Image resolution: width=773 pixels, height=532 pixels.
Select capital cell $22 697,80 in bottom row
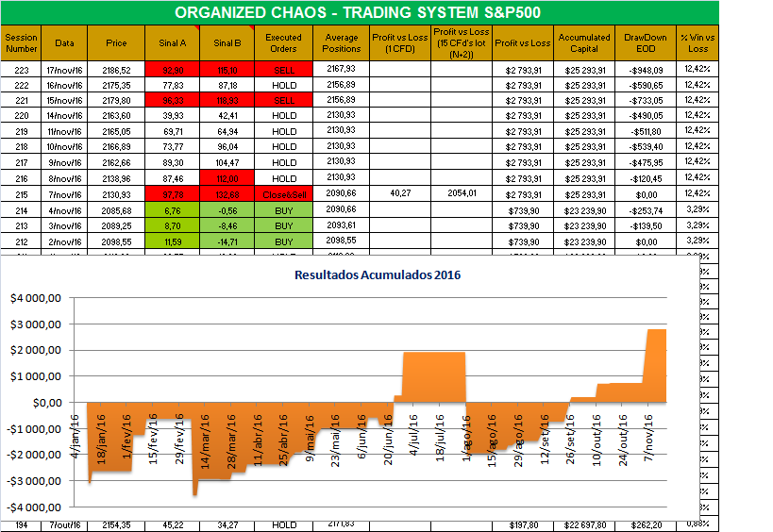(584, 525)
